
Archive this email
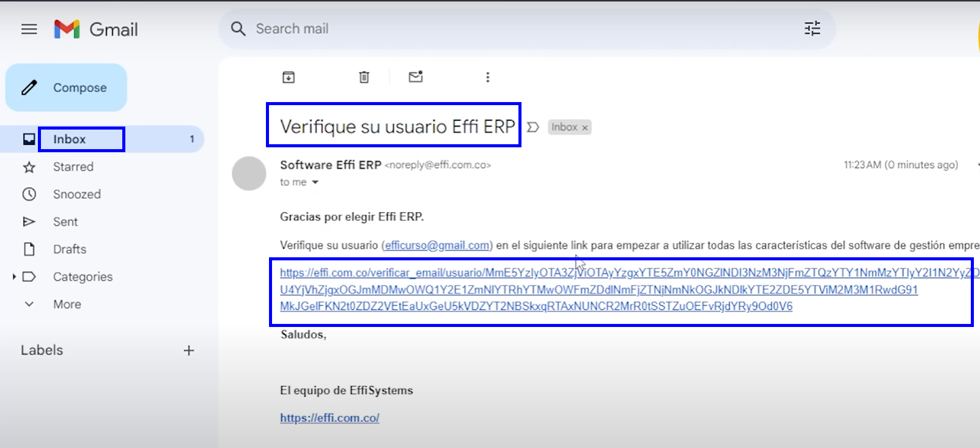(x=289, y=77)
